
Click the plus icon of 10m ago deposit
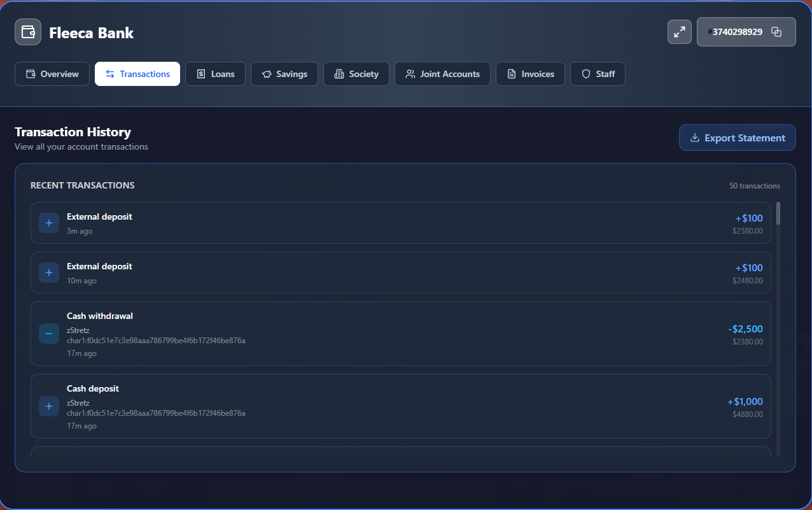pyautogui.click(x=49, y=273)
